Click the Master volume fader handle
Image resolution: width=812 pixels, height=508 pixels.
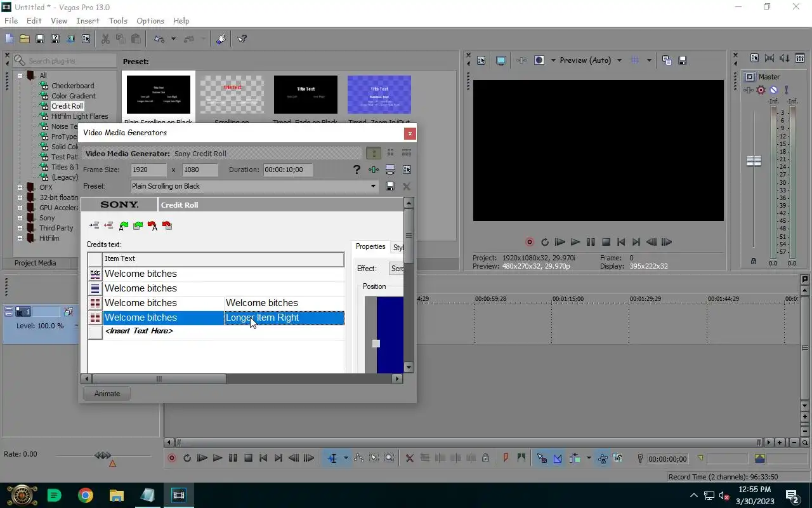pyautogui.click(x=754, y=161)
